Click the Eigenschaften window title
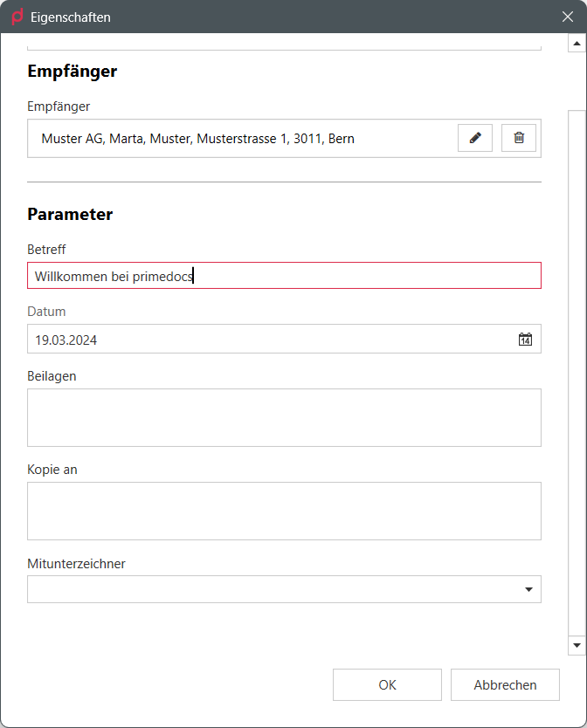The height and width of the screenshot is (728, 587). click(x=71, y=17)
